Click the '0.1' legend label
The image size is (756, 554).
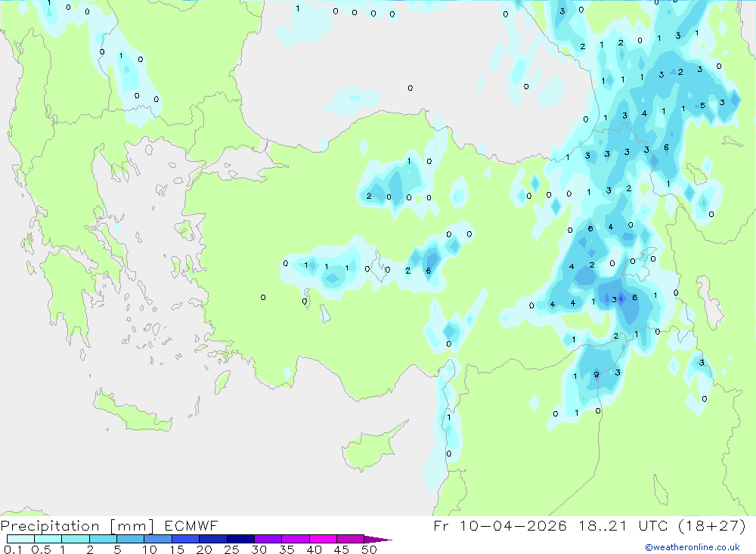click(x=13, y=549)
